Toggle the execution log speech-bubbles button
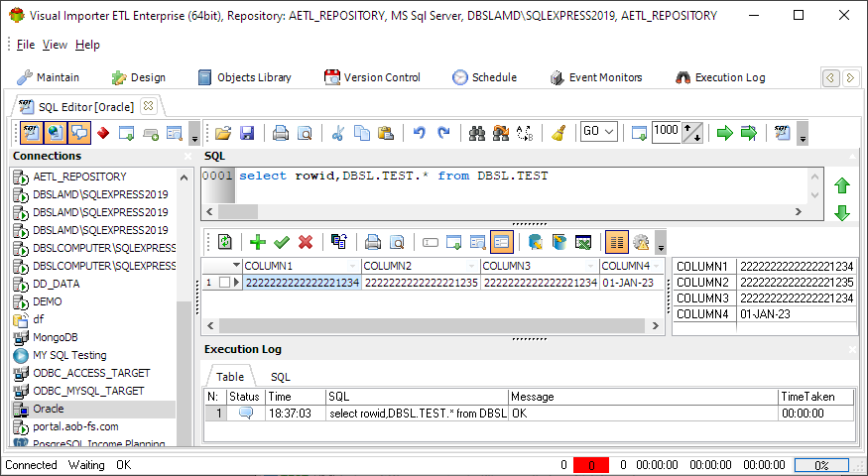The width and height of the screenshot is (868, 476). pyautogui.click(x=79, y=133)
